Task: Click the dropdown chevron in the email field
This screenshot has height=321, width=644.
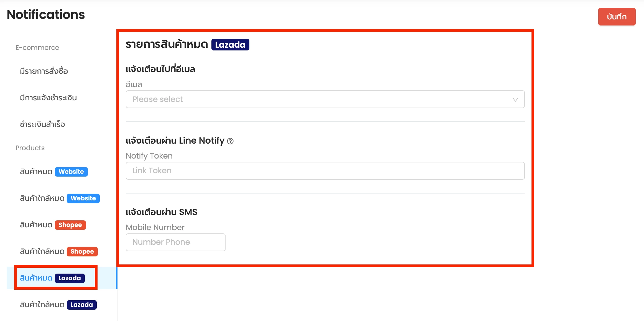Action: [515, 100]
